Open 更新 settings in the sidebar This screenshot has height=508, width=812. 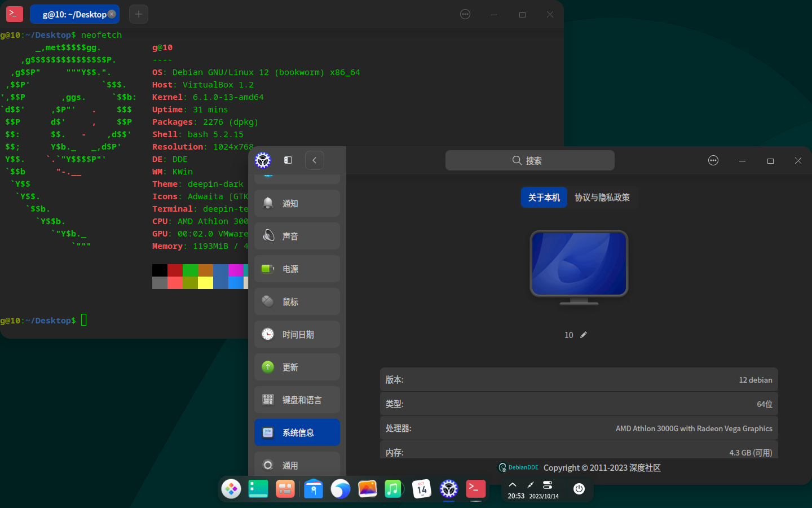tap(297, 367)
